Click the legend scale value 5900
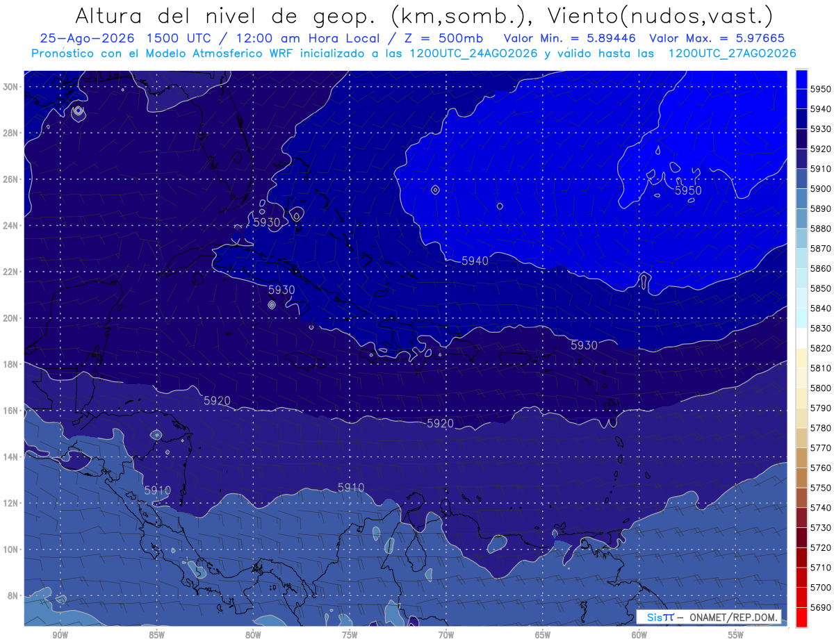The height and width of the screenshot is (644, 834). (821, 188)
